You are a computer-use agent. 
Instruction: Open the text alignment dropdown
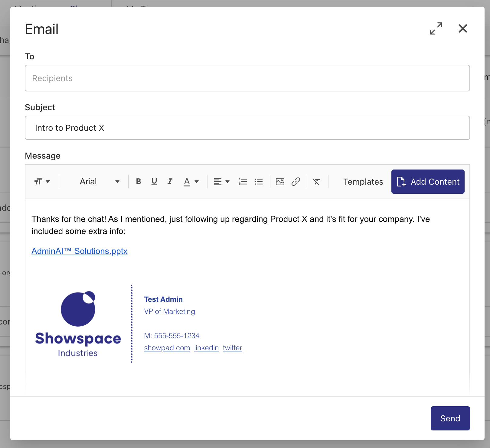[x=221, y=182]
